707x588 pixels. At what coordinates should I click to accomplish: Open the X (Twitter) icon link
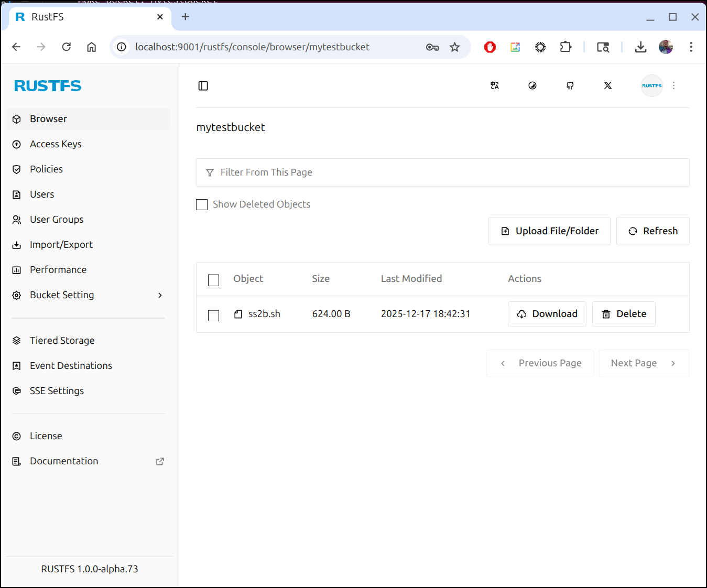607,86
